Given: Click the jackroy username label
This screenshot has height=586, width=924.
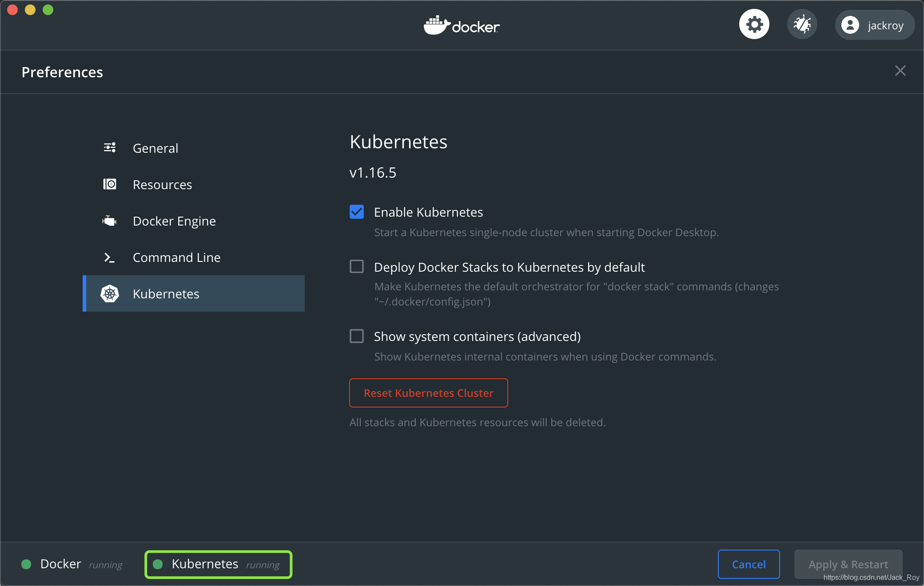Looking at the screenshot, I should pyautogui.click(x=886, y=25).
